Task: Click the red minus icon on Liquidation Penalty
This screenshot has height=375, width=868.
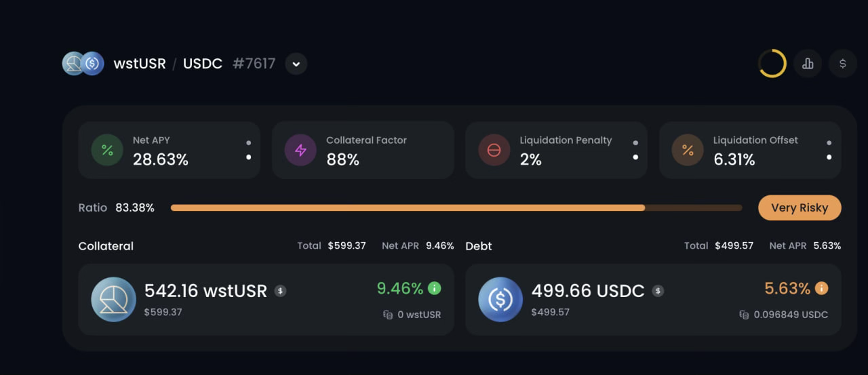Action: tap(494, 150)
